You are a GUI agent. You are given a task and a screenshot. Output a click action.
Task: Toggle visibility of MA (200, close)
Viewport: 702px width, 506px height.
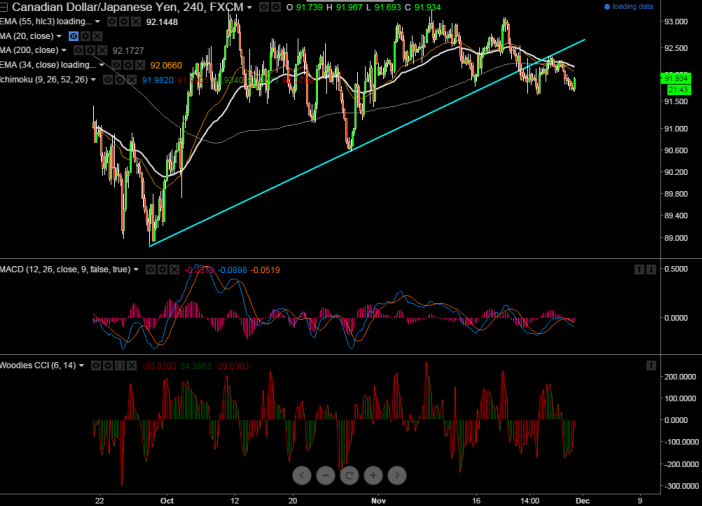coord(78,50)
